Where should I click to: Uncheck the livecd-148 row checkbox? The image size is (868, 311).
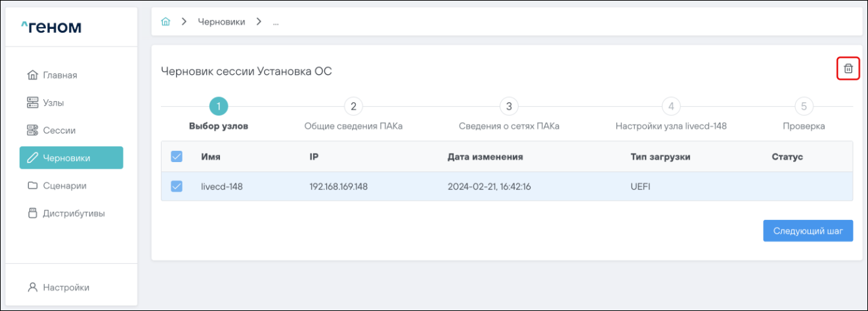[x=177, y=186]
